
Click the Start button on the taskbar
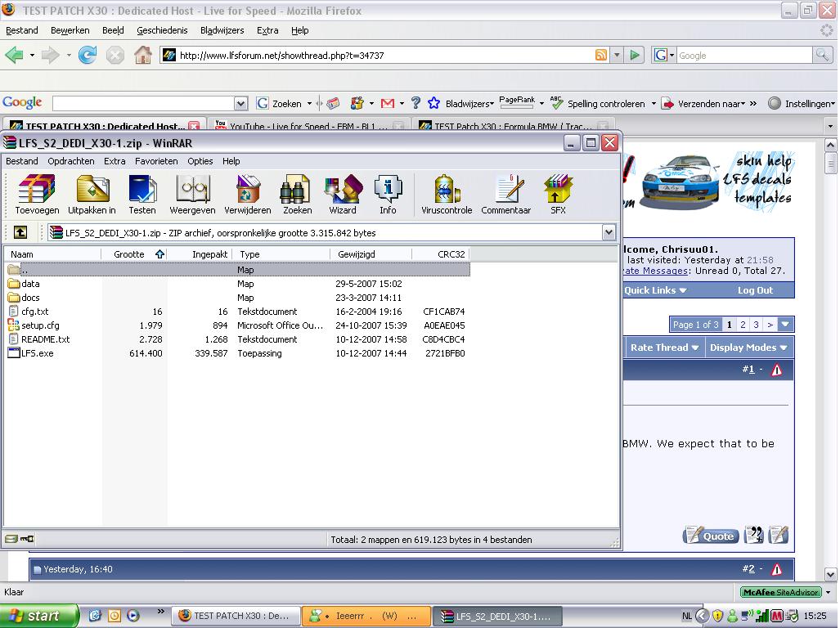38,616
